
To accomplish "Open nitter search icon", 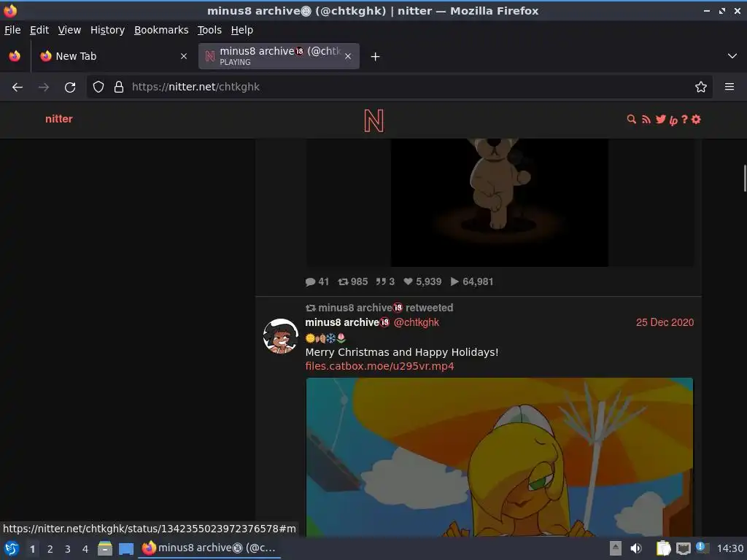I will [631, 119].
